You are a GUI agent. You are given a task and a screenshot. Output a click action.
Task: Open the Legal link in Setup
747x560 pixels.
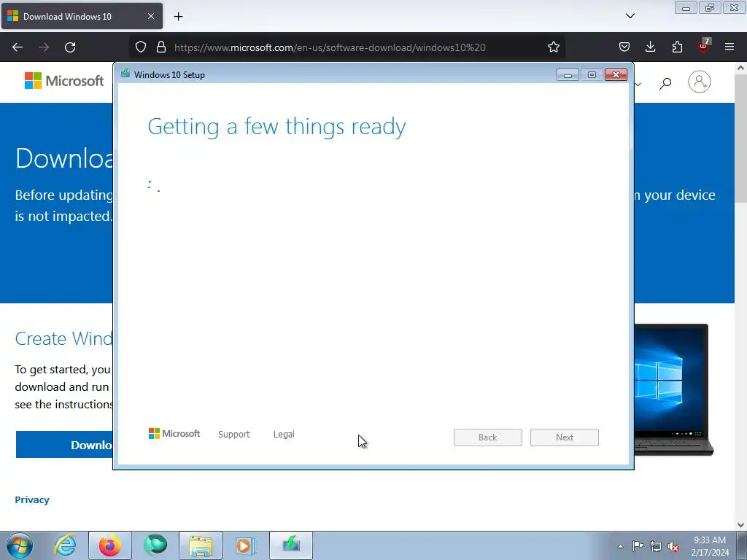[x=284, y=435]
